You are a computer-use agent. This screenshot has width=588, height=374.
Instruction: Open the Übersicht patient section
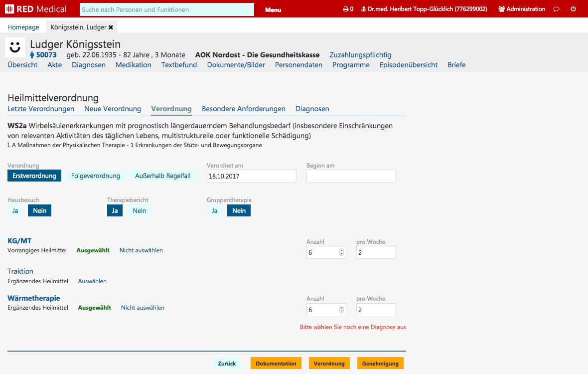click(x=22, y=65)
